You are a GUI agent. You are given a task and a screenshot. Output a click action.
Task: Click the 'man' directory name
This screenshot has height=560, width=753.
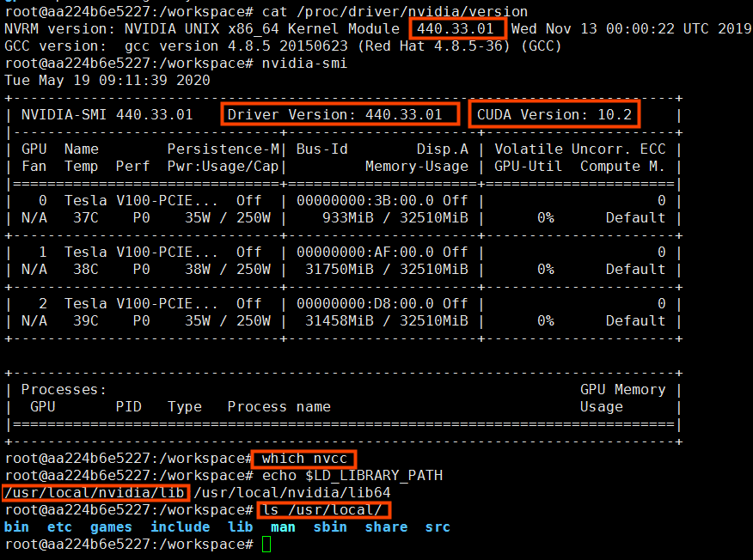pos(283,527)
